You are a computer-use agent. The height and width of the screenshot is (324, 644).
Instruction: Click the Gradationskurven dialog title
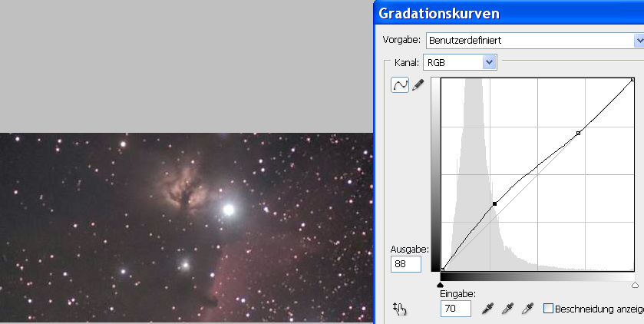[439, 13]
